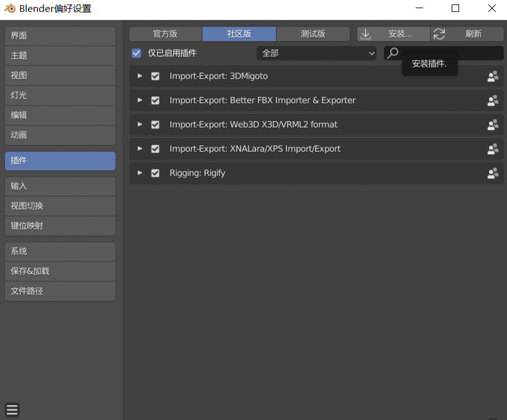
Task: Click the download arrow install icon
Action: [365, 34]
